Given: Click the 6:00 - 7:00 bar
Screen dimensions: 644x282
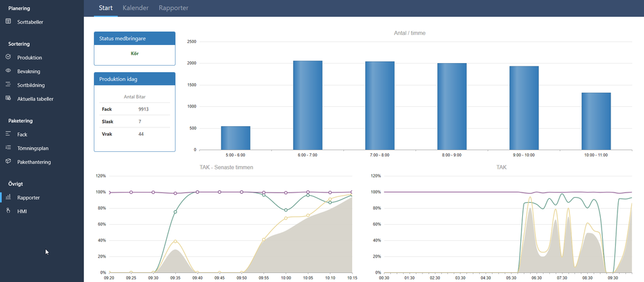Looking at the screenshot, I should click(307, 105).
